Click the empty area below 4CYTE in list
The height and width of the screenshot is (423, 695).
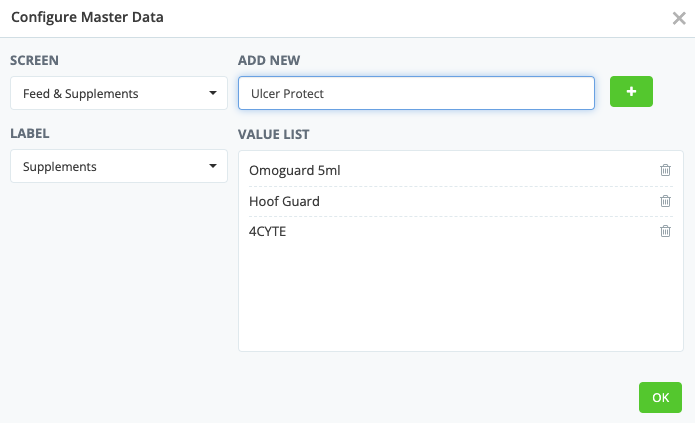click(x=460, y=297)
